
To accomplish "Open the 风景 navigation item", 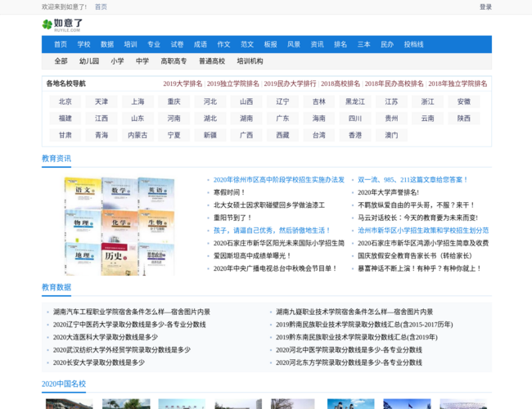I will 294,44.
